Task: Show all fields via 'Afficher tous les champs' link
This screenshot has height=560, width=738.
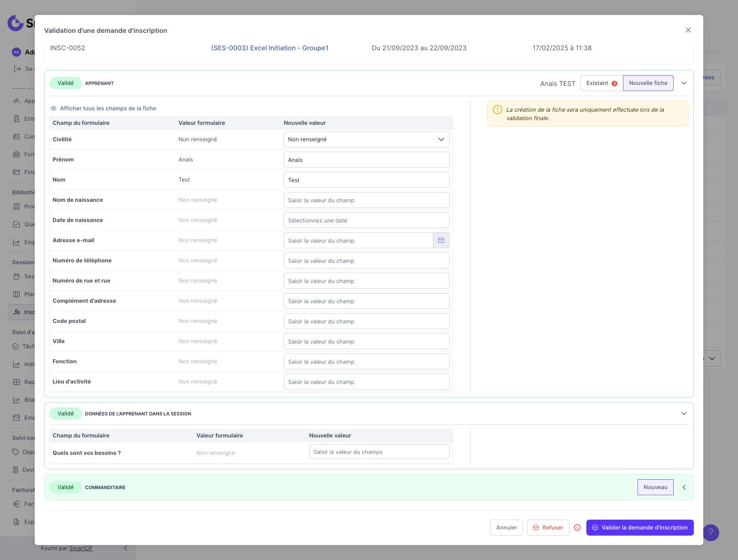Action: [103, 108]
